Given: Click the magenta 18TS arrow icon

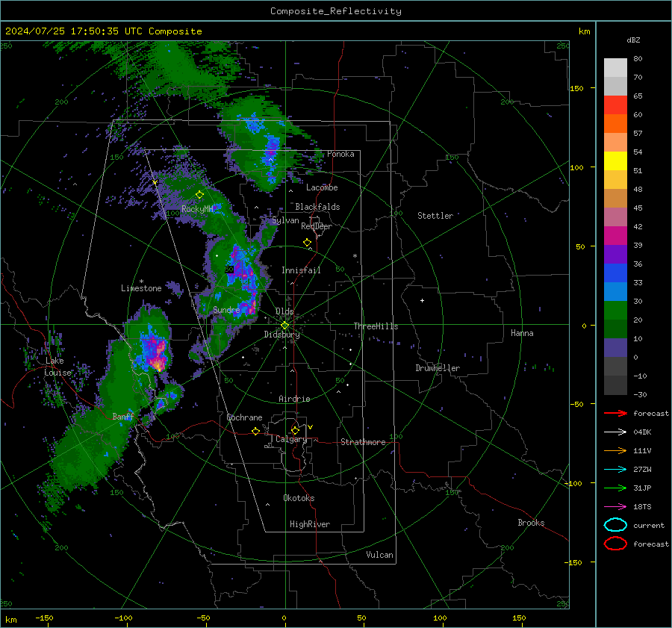Looking at the screenshot, I should click(x=615, y=507).
